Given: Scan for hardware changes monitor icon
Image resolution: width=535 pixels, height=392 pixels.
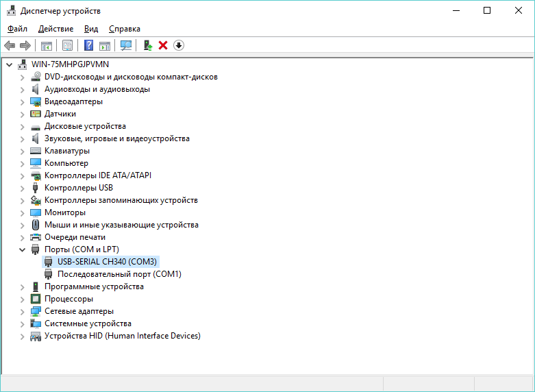Looking at the screenshot, I should (x=126, y=45).
